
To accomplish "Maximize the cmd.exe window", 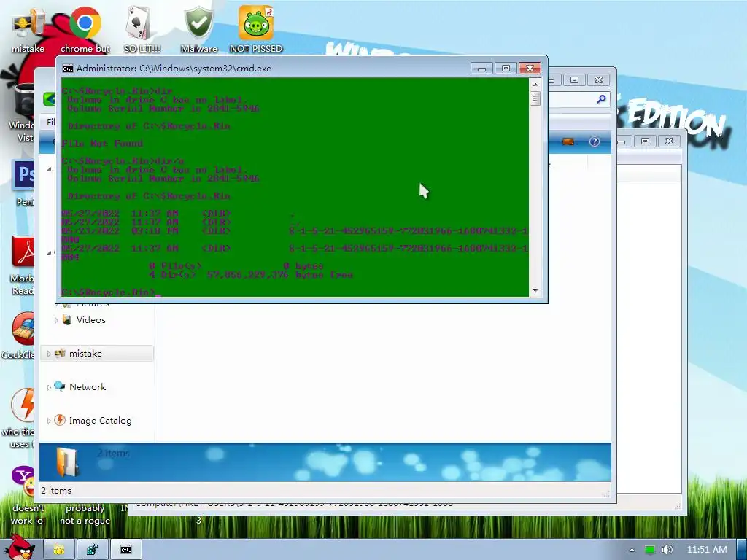I will [x=506, y=69].
